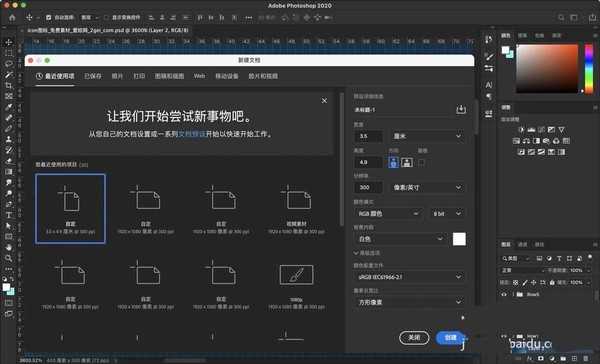Click the 文档预设 link in banner
This screenshot has width=600, height=364.
[192, 134]
